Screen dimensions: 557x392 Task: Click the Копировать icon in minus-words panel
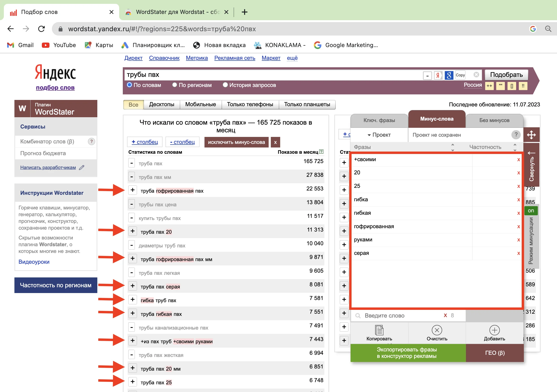(379, 330)
